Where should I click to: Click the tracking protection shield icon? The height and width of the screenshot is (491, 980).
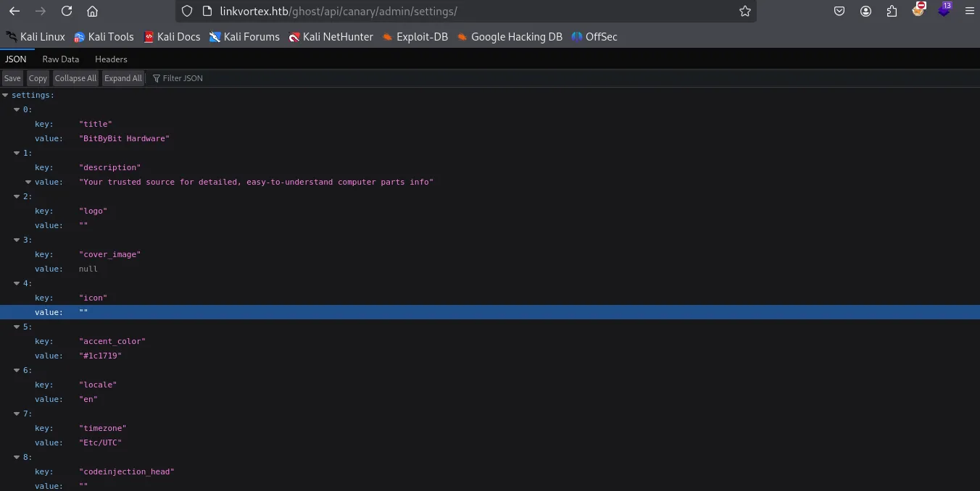(x=187, y=11)
